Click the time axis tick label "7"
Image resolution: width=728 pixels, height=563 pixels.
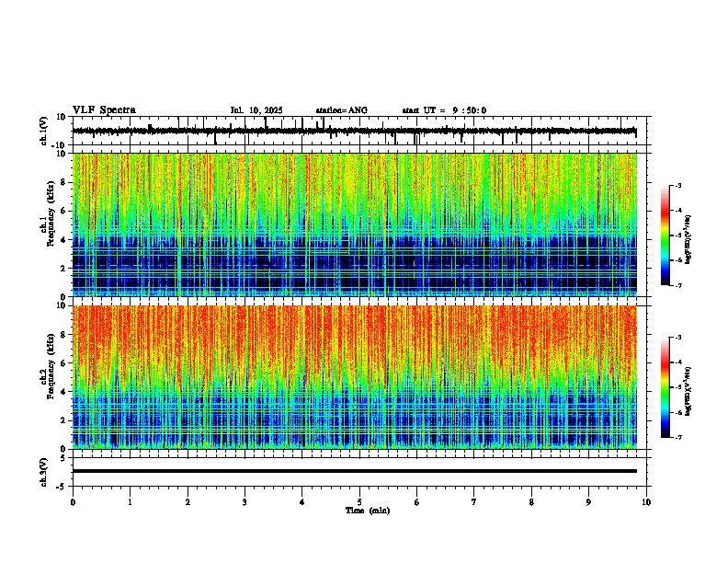click(x=474, y=502)
